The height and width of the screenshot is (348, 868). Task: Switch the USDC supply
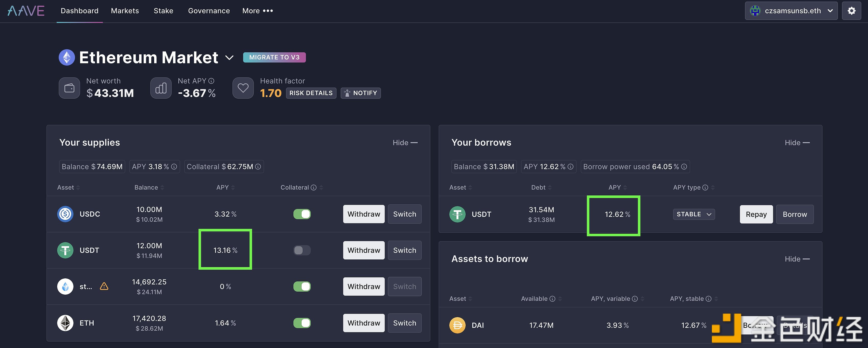point(404,214)
